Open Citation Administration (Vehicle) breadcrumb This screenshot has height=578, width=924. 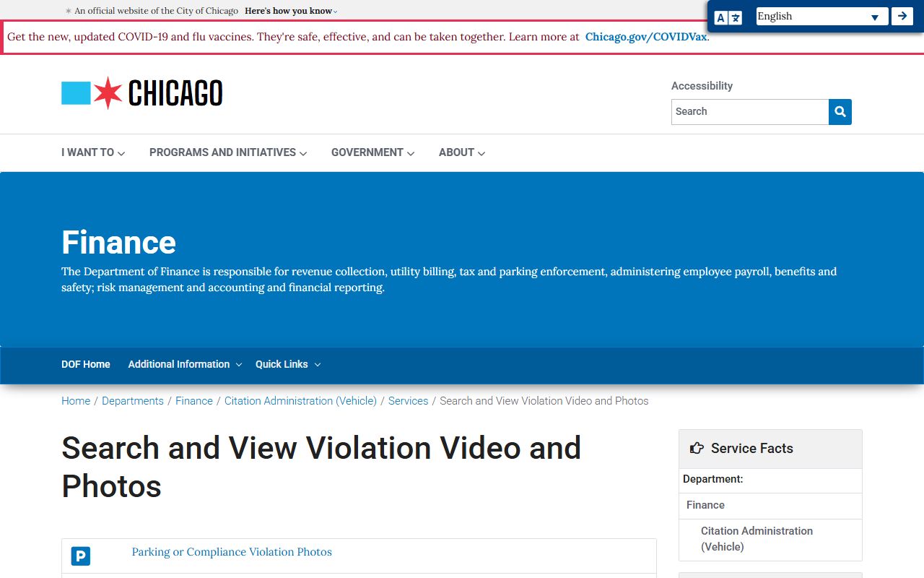tap(300, 401)
